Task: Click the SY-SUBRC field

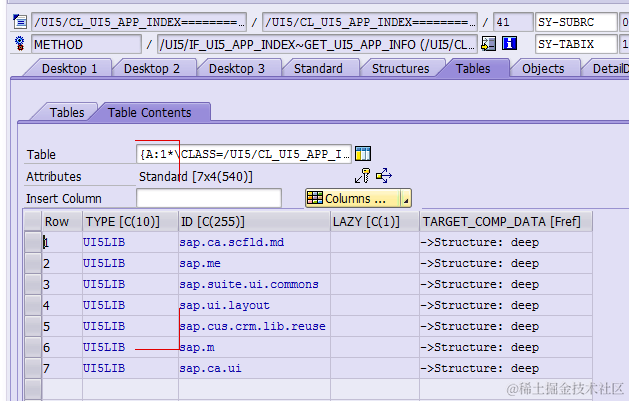Action: coord(576,22)
